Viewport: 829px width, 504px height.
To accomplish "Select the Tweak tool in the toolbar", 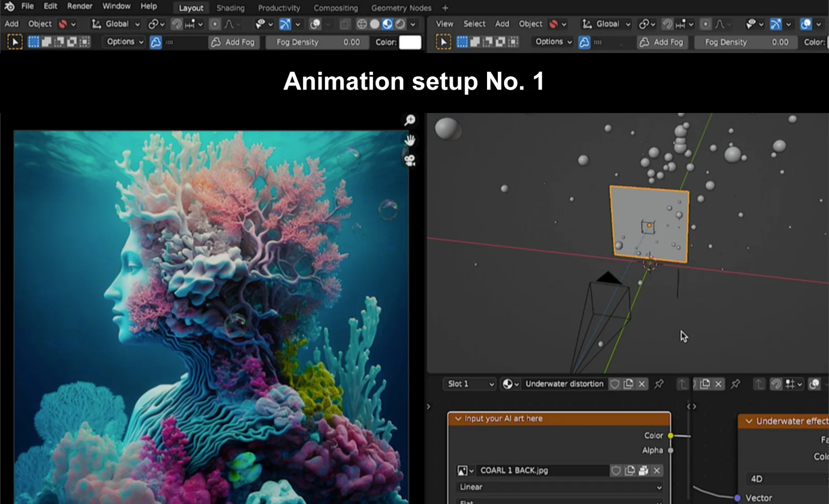I will click(15, 42).
